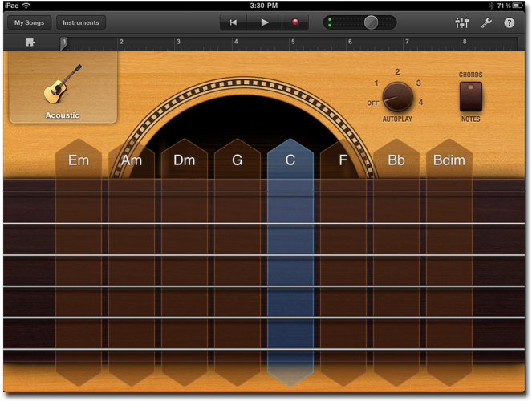Viewport: 532px width, 401px height.
Task: Open help question mark icon
Action: point(509,22)
